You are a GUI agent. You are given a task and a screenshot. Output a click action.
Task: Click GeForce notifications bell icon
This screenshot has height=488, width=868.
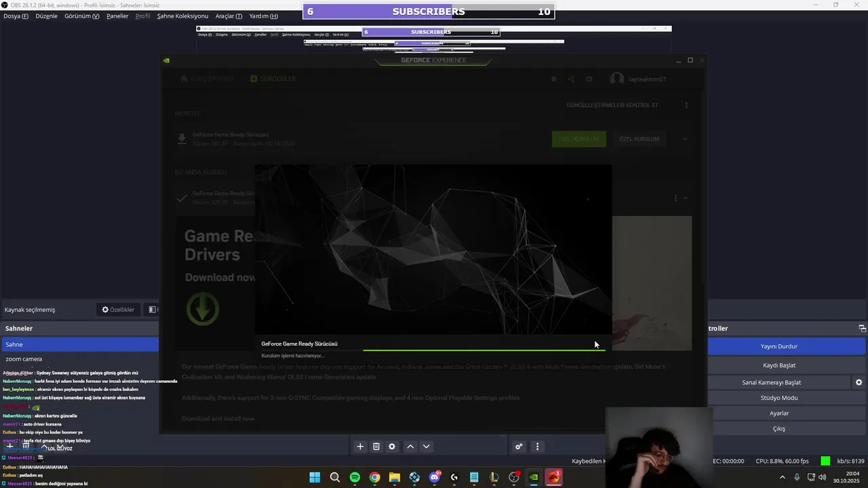tap(553, 79)
